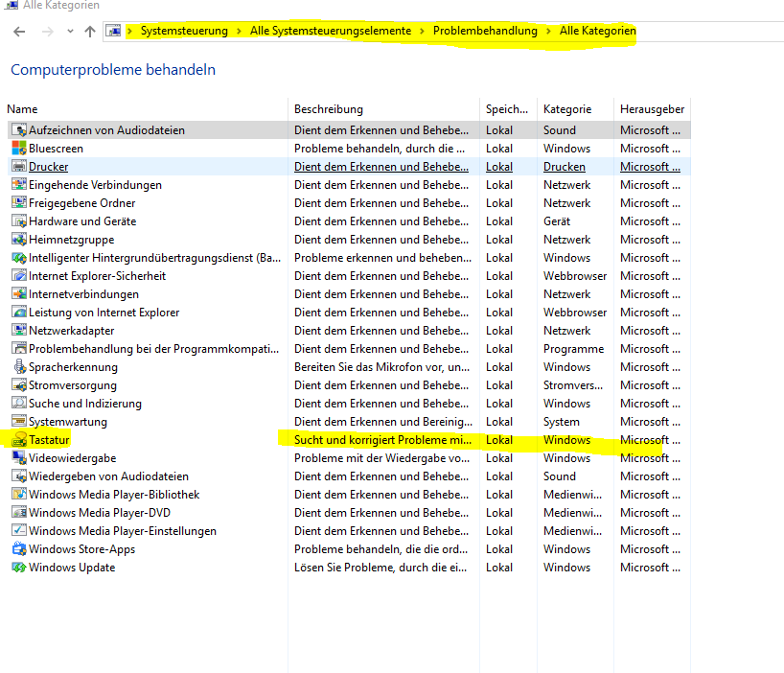The width and height of the screenshot is (784, 673).
Task: Sort by the Beschreibung column header
Action: [329, 109]
